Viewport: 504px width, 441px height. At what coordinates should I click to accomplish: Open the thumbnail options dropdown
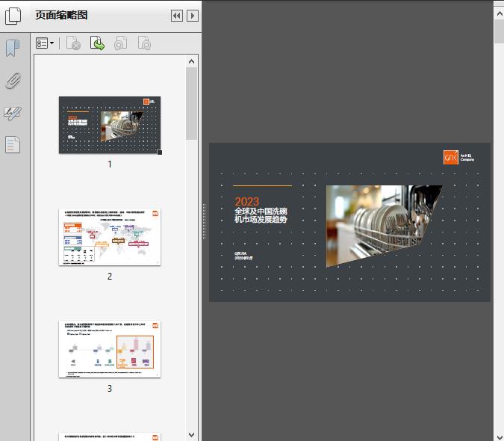point(45,43)
